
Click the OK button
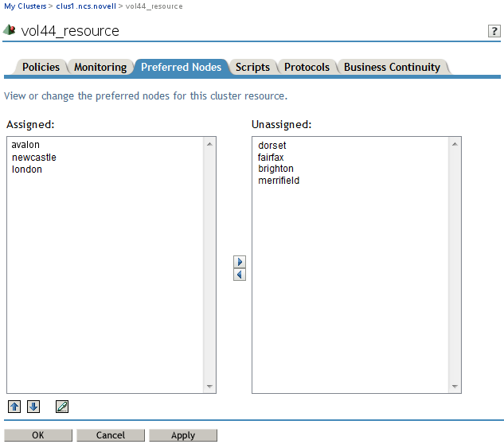(x=38, y=435)
